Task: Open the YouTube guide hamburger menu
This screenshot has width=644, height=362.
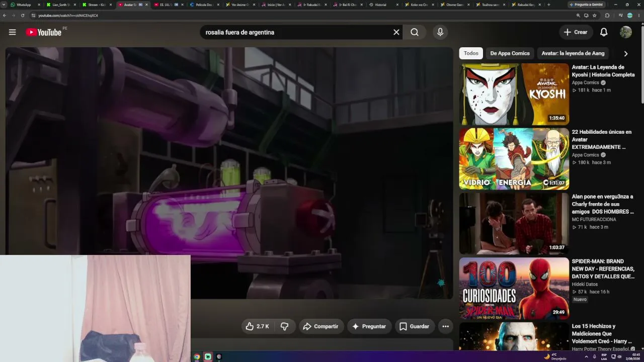Action: (x=13, y=32)
